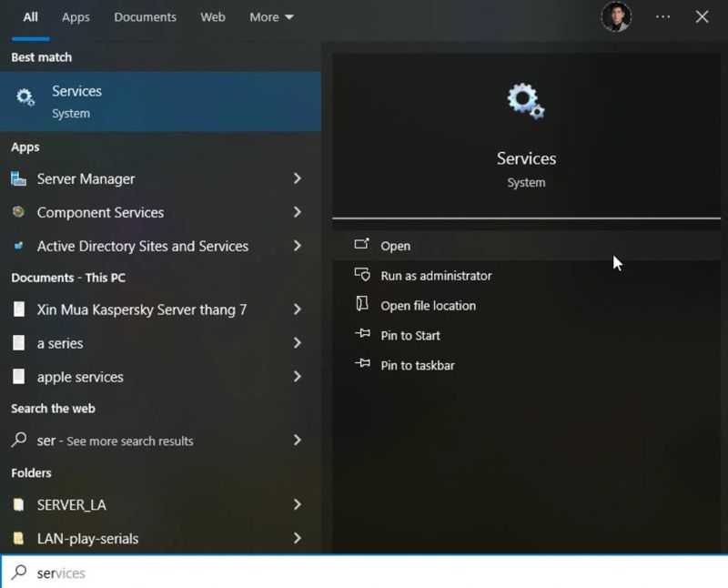This screenshot has width=728, height=588.
Task: Select the Web search tab
Action: 213,17
